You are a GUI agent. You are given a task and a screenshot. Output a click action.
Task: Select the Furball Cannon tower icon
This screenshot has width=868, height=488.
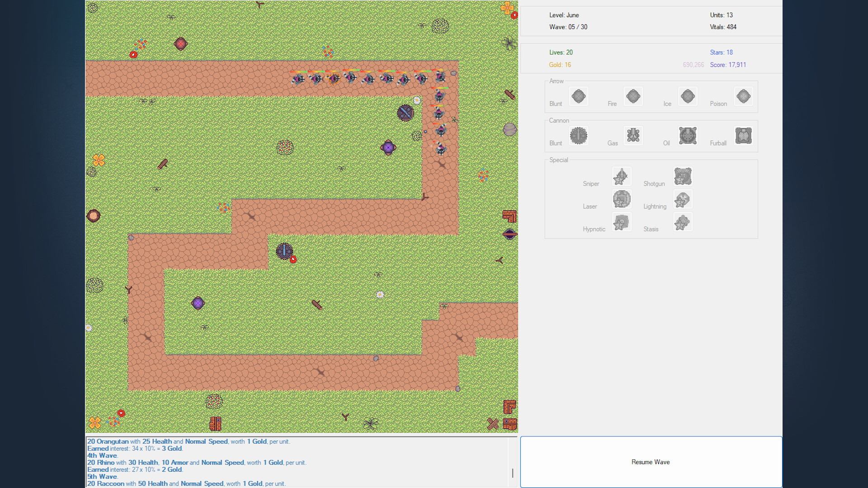coord(743,136)
